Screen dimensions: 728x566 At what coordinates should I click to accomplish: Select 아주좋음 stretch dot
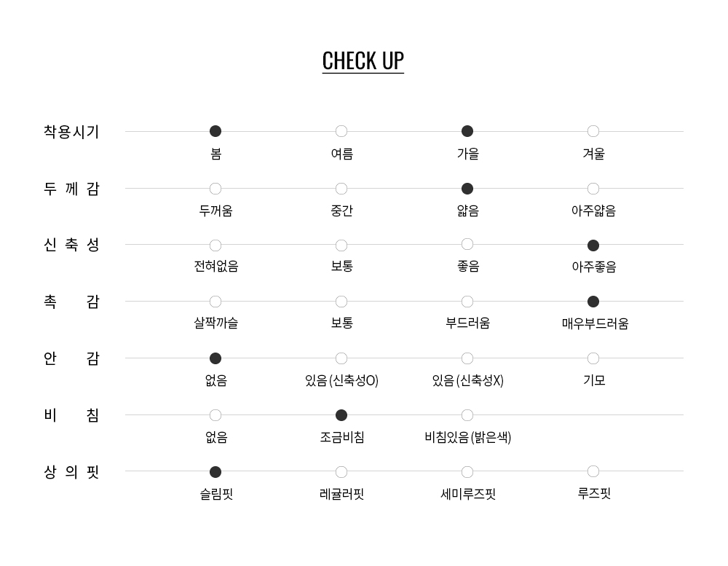pos(593,245)
